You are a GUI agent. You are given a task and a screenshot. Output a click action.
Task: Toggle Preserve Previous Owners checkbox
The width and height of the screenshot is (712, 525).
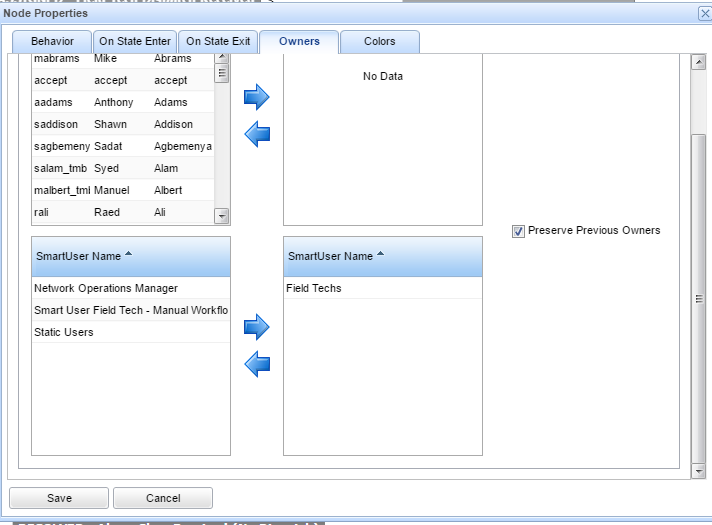[x=518, y=231]
